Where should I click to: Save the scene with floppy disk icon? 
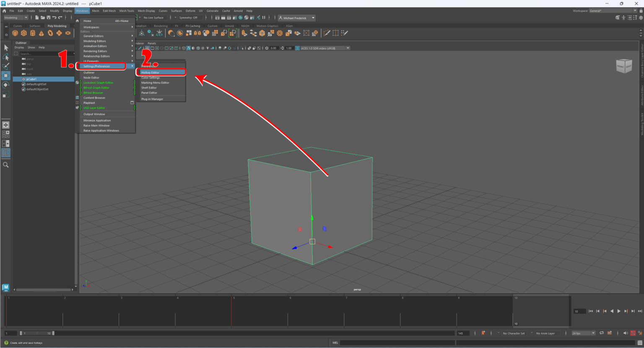click(x=48, y=18)
